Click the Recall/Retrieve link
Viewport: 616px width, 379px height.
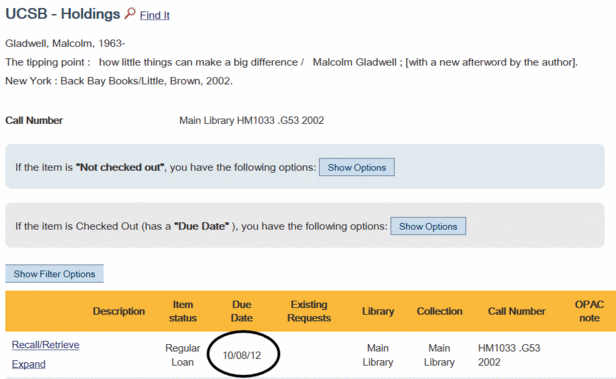46,345
